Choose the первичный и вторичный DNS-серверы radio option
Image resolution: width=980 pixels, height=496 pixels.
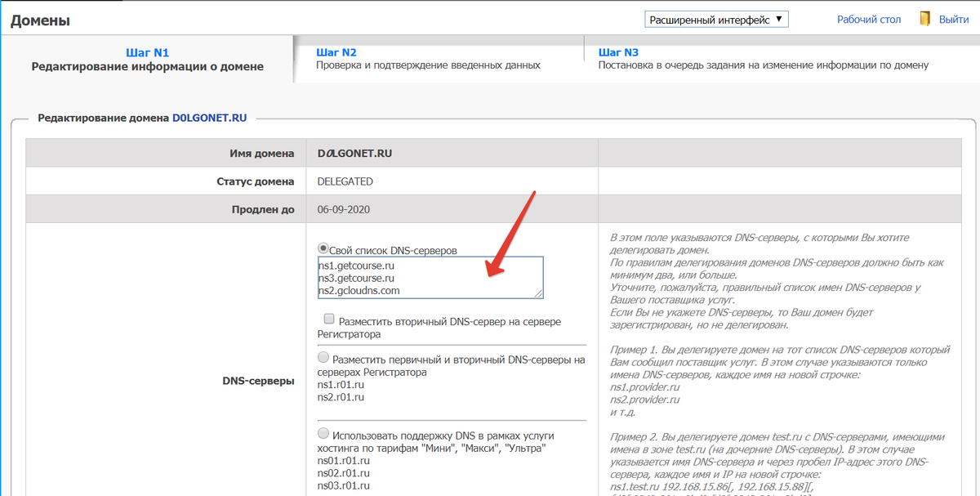[x=323, y=358]
